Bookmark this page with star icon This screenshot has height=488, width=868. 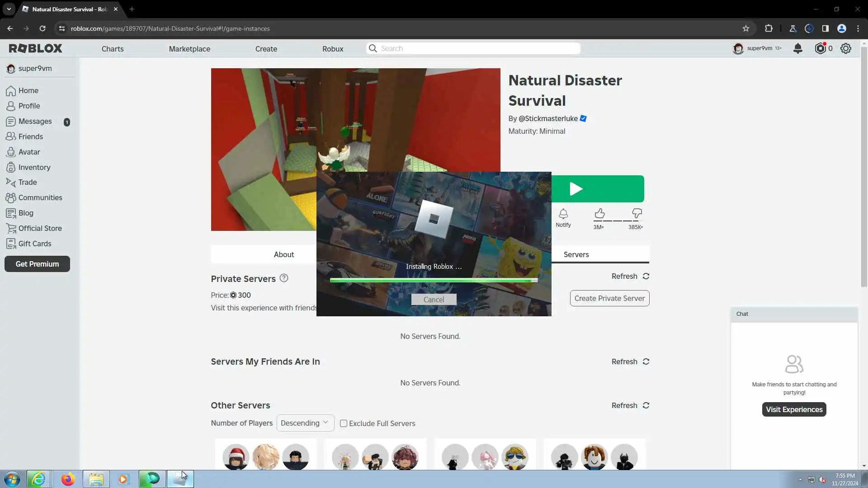(745, 28)
